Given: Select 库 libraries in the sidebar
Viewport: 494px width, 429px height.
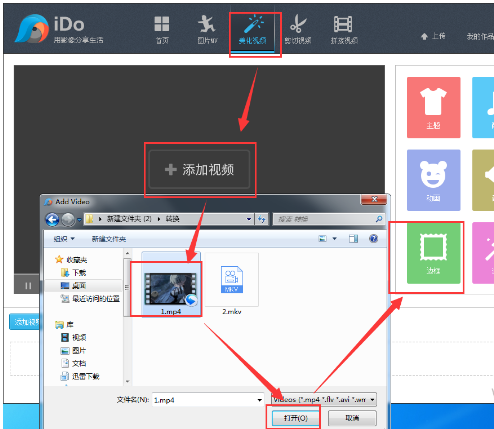Looking at the screenshot, I should [64, 324].
